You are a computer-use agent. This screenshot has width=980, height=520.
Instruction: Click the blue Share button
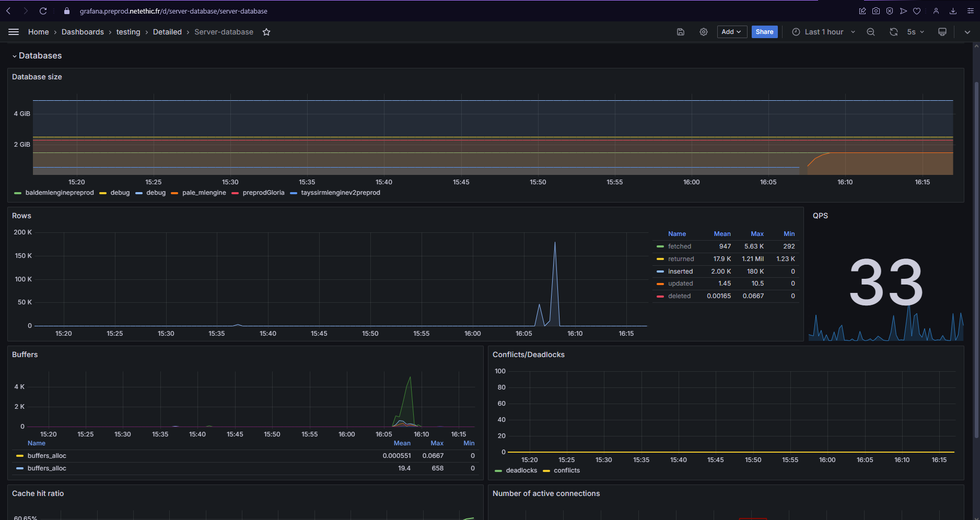click(x=764, y=32)
